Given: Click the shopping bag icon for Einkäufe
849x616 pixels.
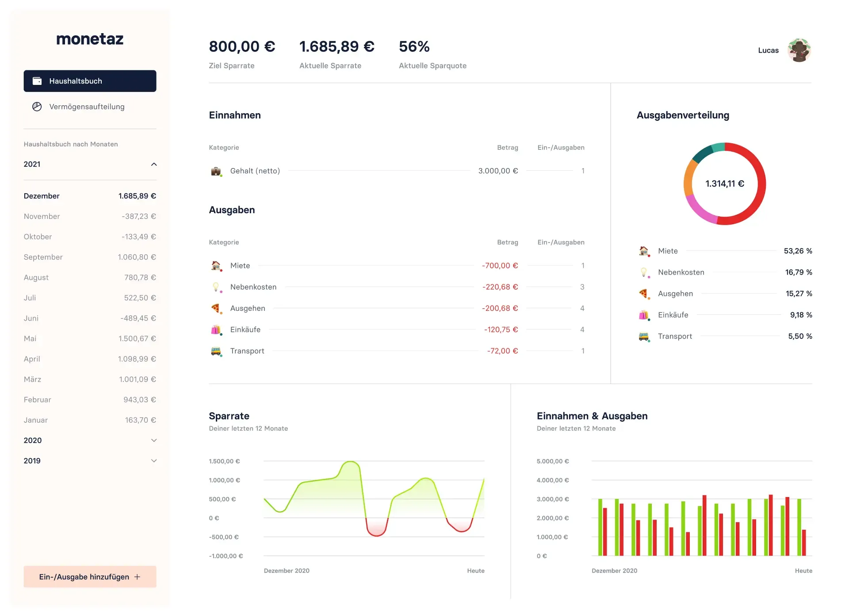Looking at the screenshot, I should [216, 329].
